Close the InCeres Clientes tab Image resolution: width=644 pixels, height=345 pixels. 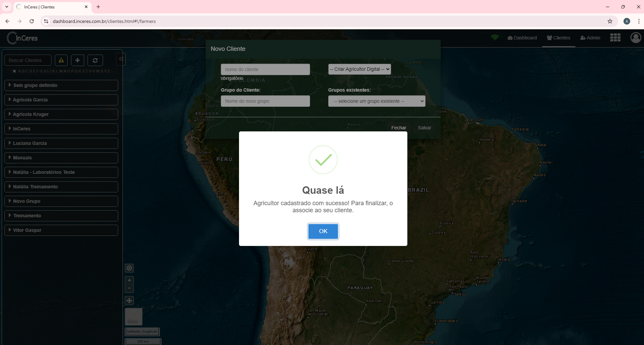pos(86,7)
